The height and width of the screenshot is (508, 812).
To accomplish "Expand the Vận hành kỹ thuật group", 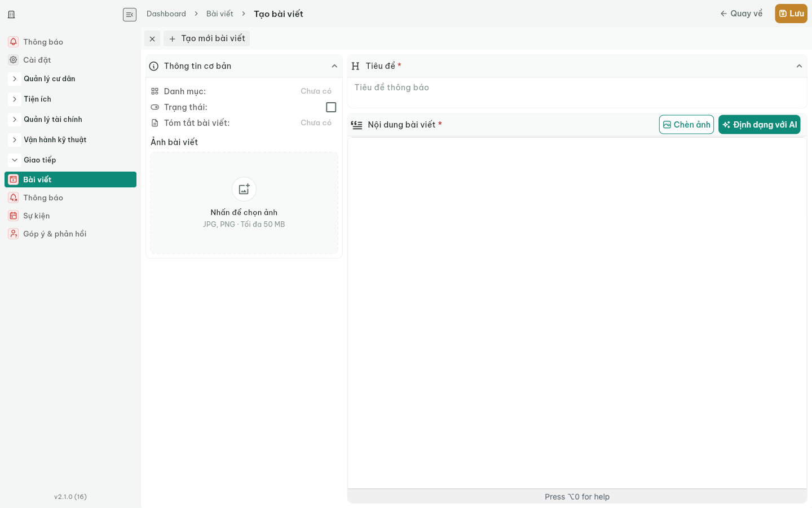I will pyautogui.click(x=15, y=140).
